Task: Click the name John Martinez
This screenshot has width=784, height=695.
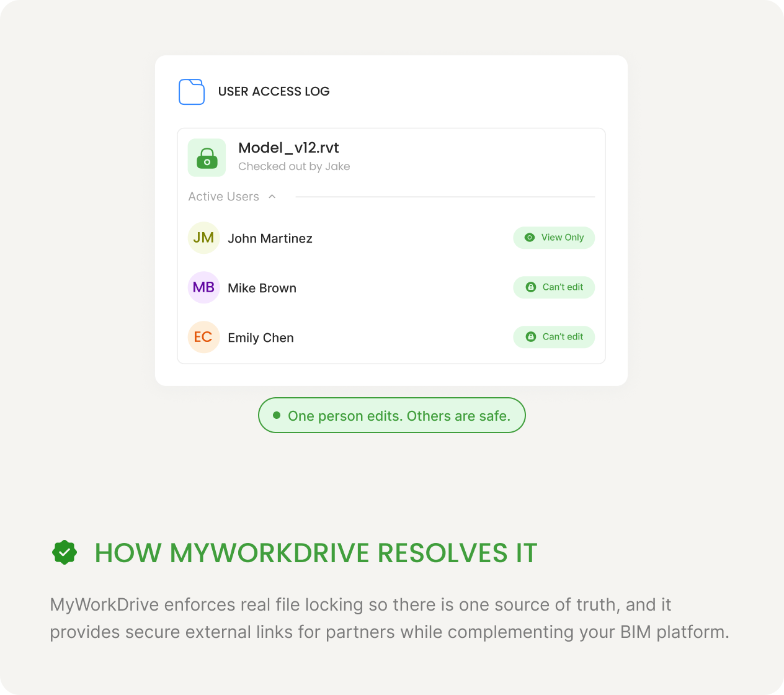Action: tap(270, 238)
